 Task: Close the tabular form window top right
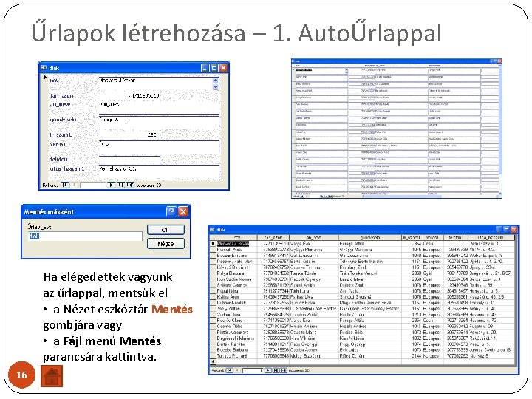click(x=499, y=61)
